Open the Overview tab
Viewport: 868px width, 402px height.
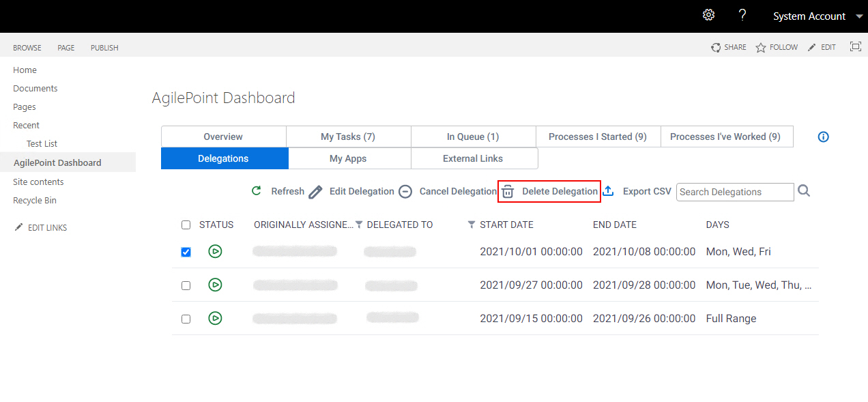pos(223,137)
